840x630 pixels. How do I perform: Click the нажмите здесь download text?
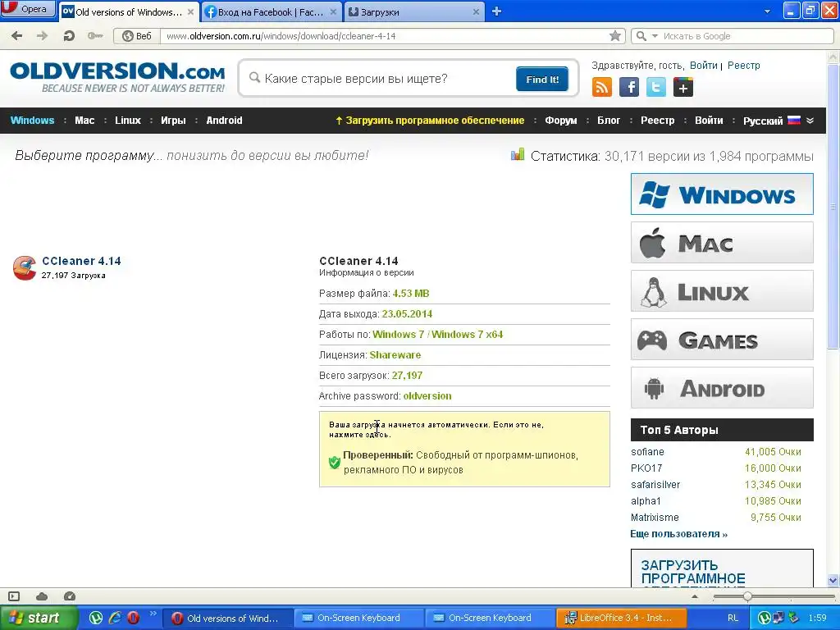click(359, 435)
